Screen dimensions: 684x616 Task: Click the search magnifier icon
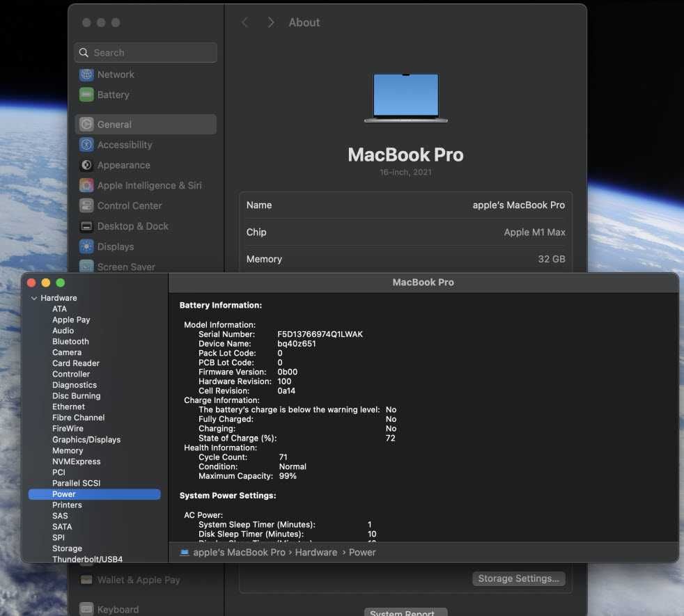pos(84,53)
